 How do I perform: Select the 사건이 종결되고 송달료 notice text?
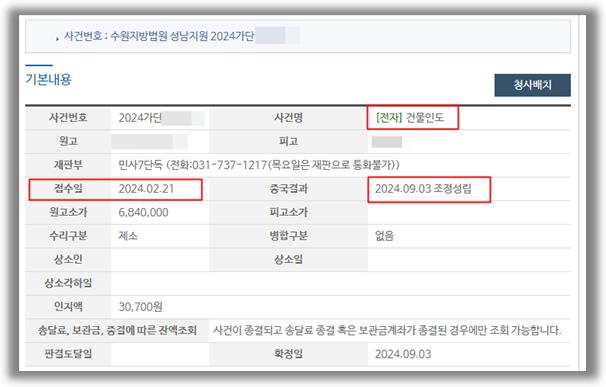(x=387, y=331)
